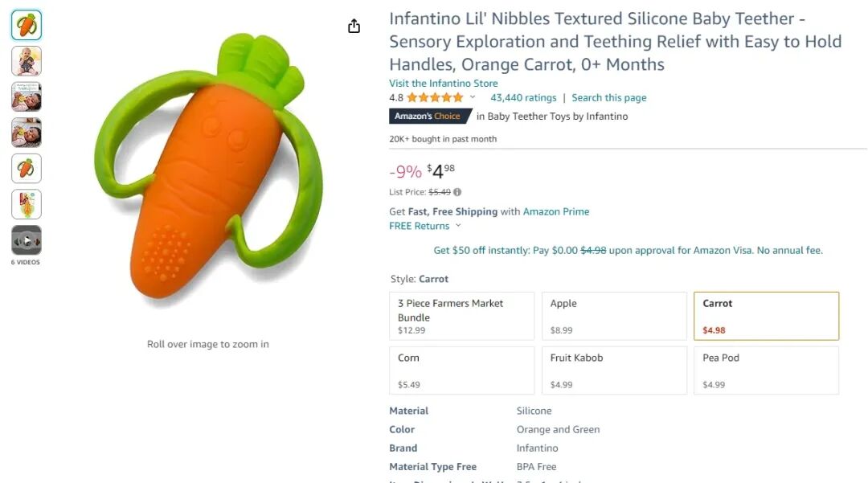This screenshot has width=868, height=483.
Task: Click the share icon above product image
Action: tap(354, 27)
